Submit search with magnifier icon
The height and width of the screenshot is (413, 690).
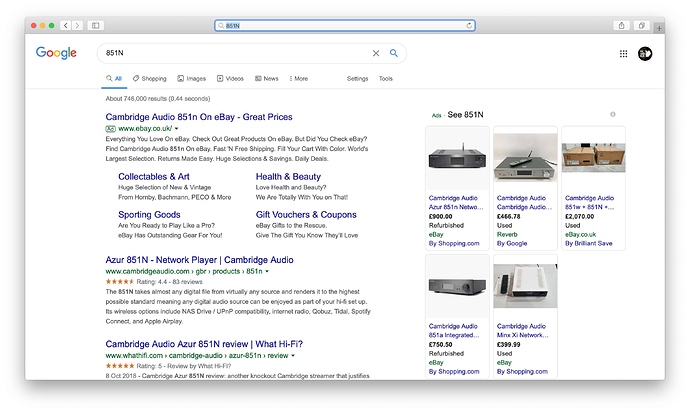click(394, 53)
